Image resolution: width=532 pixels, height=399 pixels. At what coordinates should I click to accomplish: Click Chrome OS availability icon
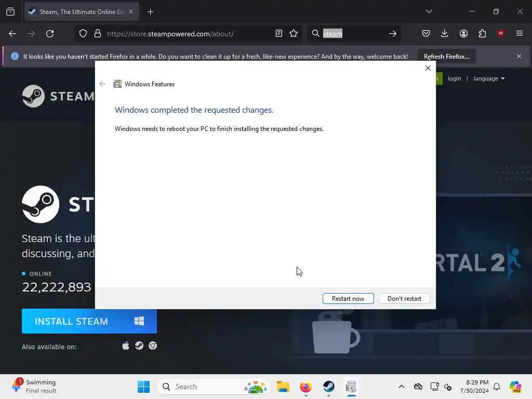153,345
